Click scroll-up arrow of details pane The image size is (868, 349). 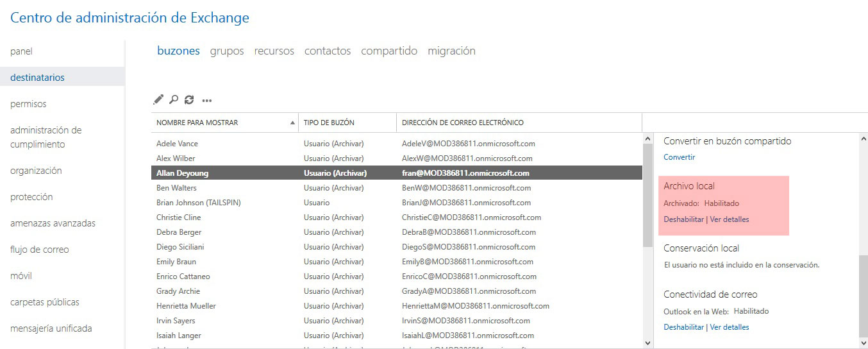[x=863, y=138]
